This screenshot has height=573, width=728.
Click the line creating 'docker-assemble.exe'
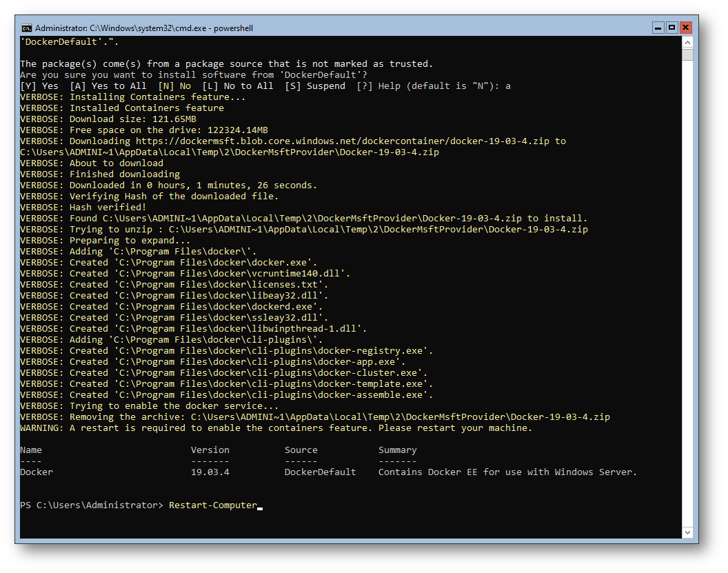[x=227, y=395]
